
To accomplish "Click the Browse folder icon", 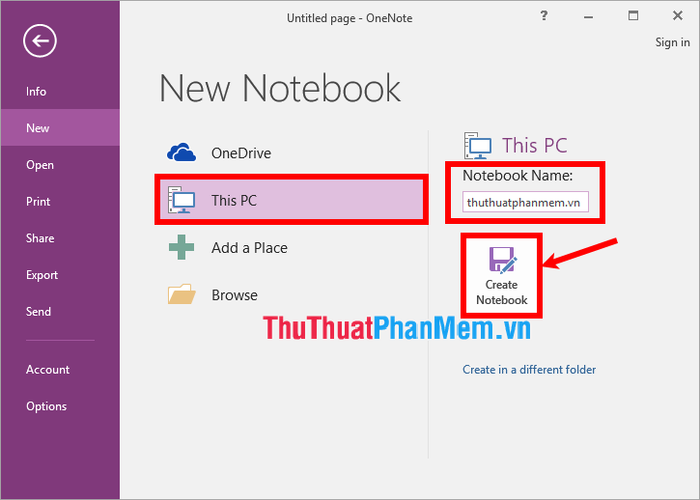I will [x=181, y=294].
